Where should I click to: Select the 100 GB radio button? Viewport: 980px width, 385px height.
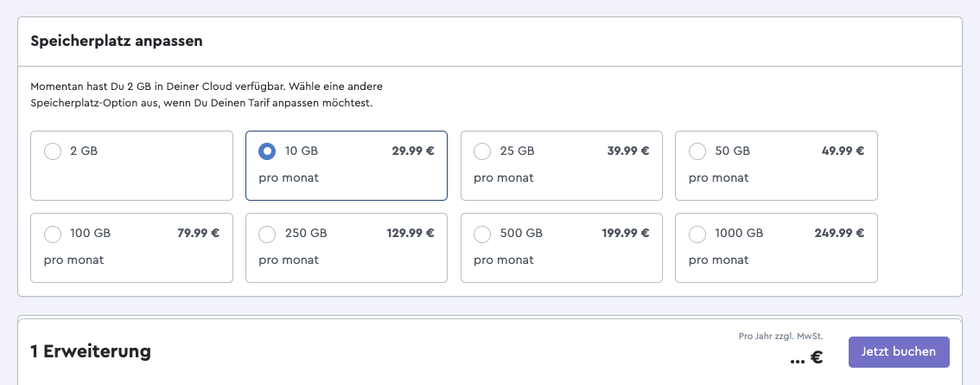click(x=53, y=234)
